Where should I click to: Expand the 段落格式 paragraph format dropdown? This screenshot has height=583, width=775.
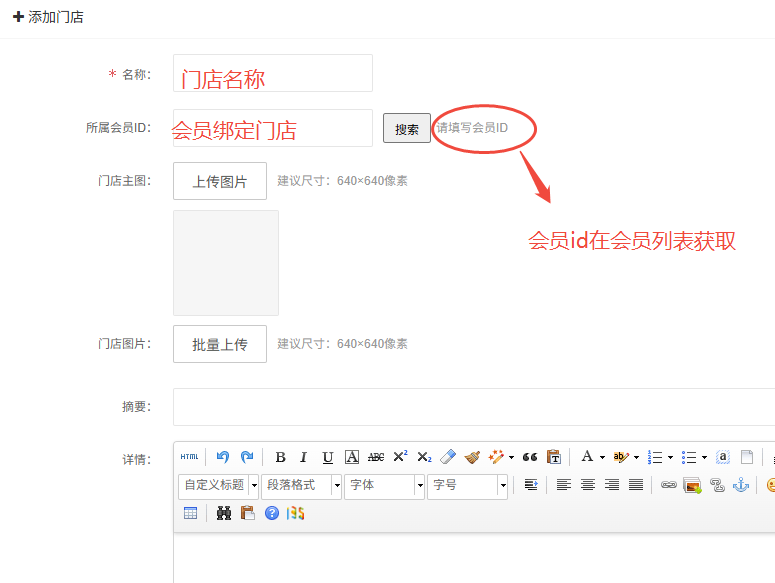302,485
